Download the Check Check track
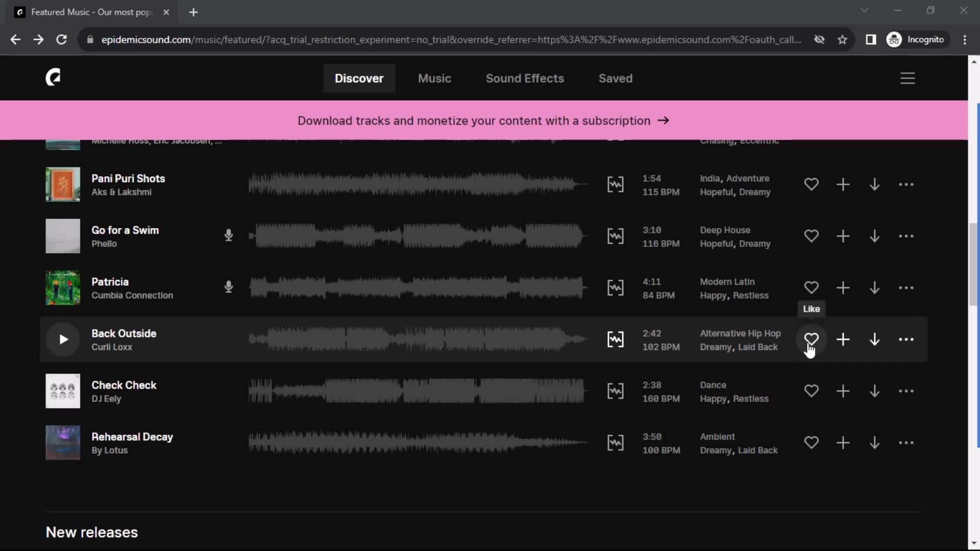The image size is (980, 551). point(874,391)
